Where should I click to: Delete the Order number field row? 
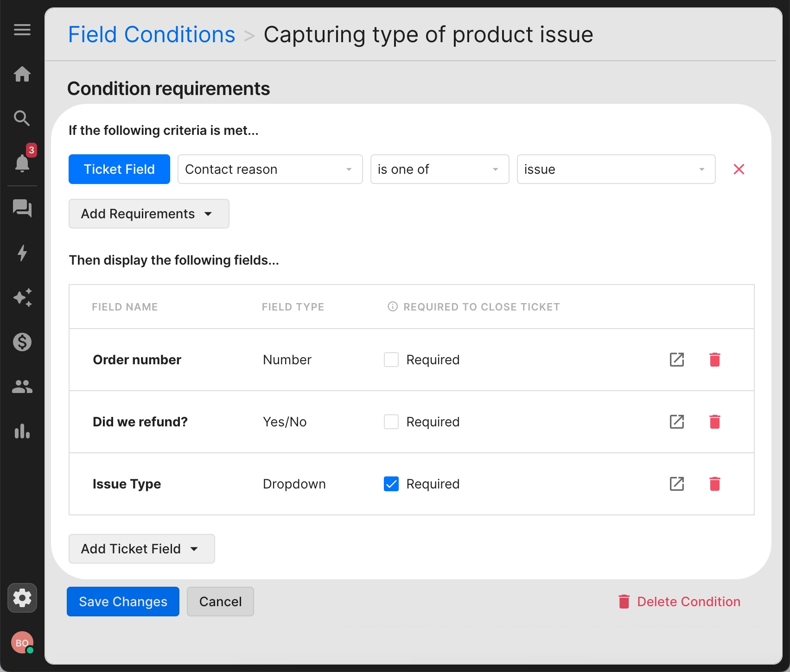coord(714,359)
